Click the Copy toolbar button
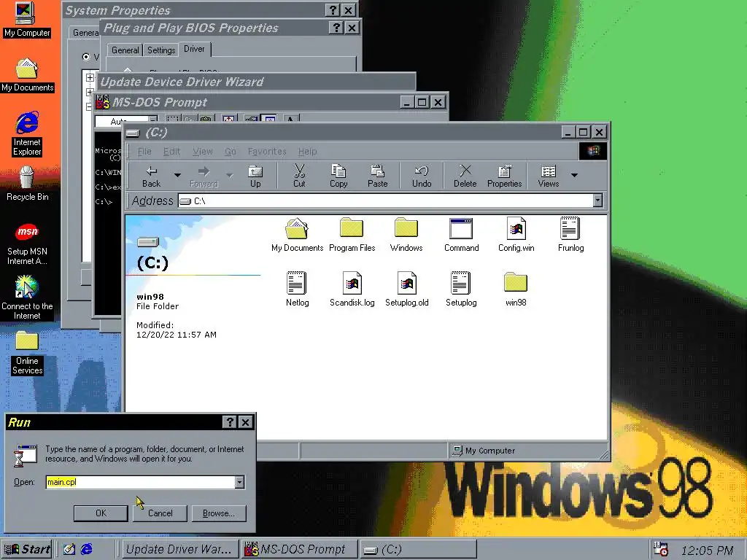747x560 pixels. [x=338, y=176]
